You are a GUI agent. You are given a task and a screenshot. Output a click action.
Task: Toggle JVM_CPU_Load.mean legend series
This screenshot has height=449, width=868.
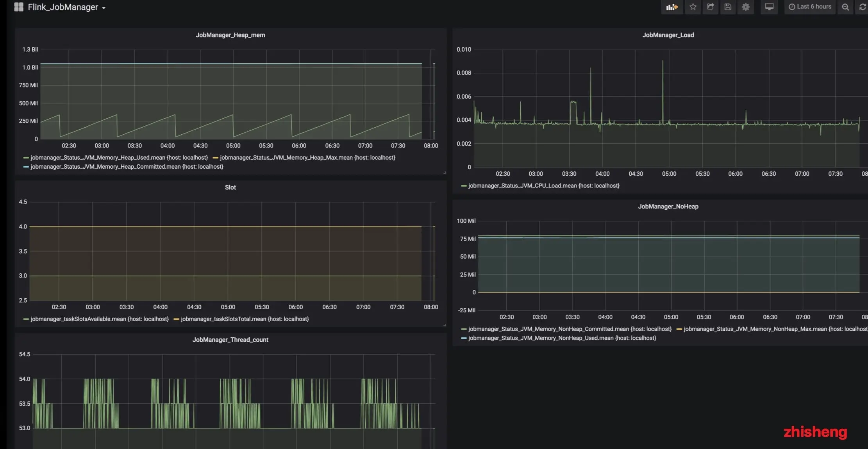(543, 186)
